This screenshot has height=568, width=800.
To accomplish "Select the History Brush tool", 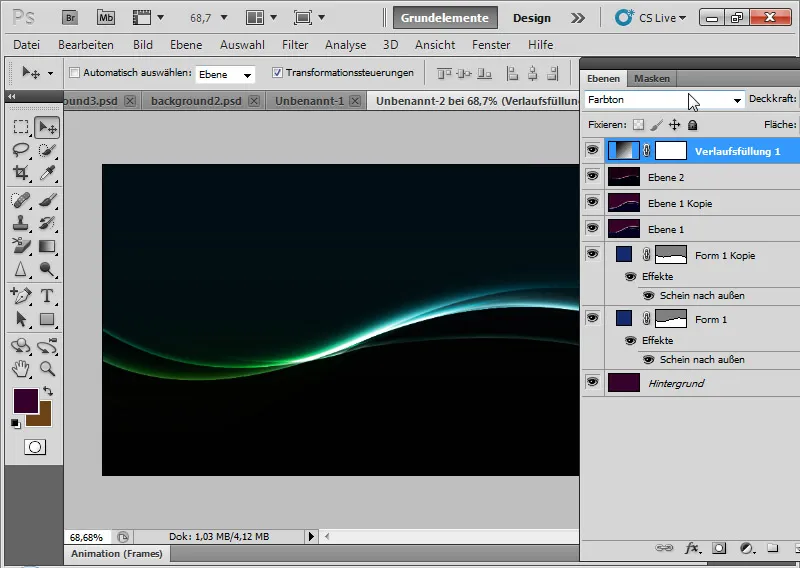I will coord(47,223).
